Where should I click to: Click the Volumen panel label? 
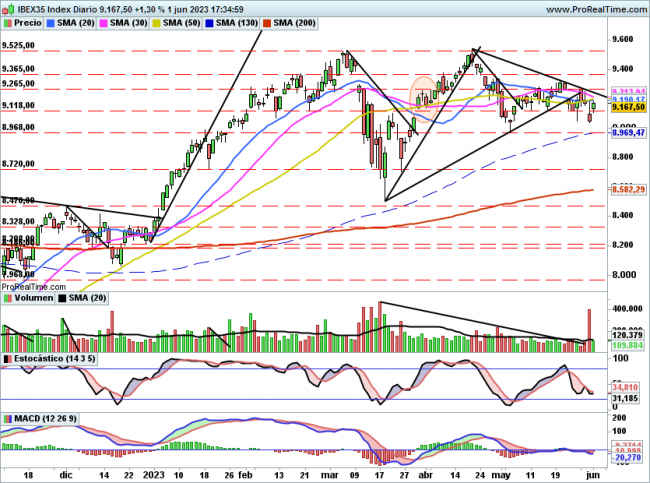34,298
